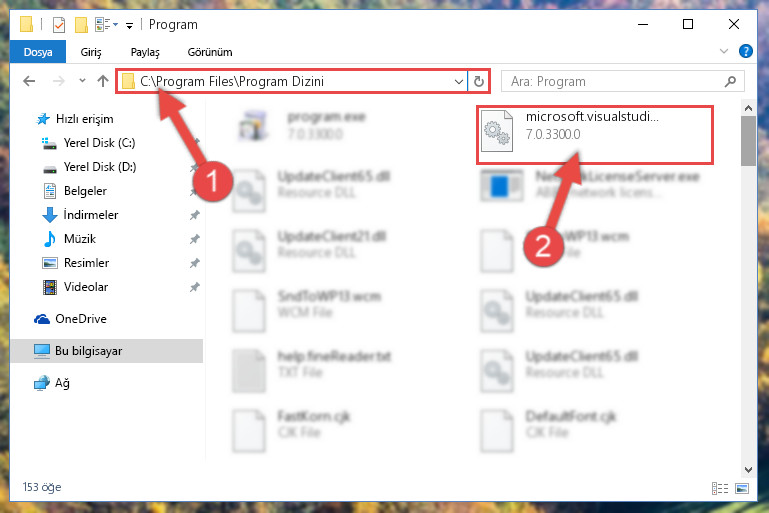Screen dimensions: 769x513
Task: Click the Back navigation arrow
Action: click(29, 81)
